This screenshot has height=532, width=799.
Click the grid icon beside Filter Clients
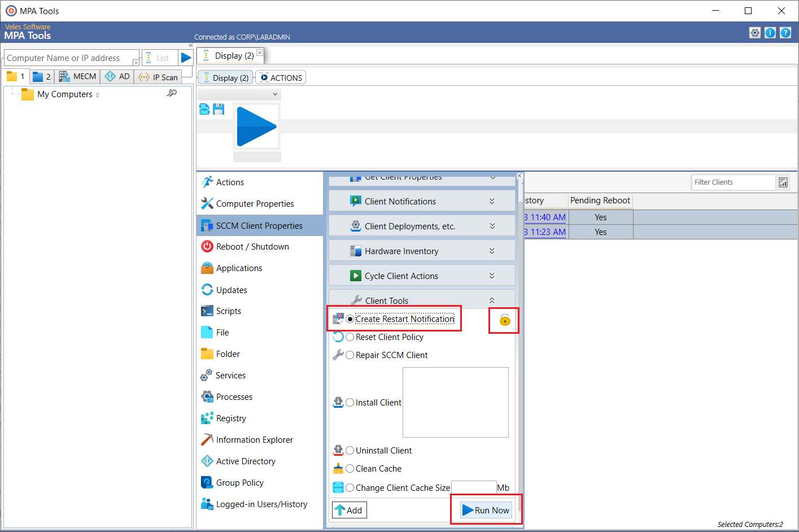click(783, 182)
